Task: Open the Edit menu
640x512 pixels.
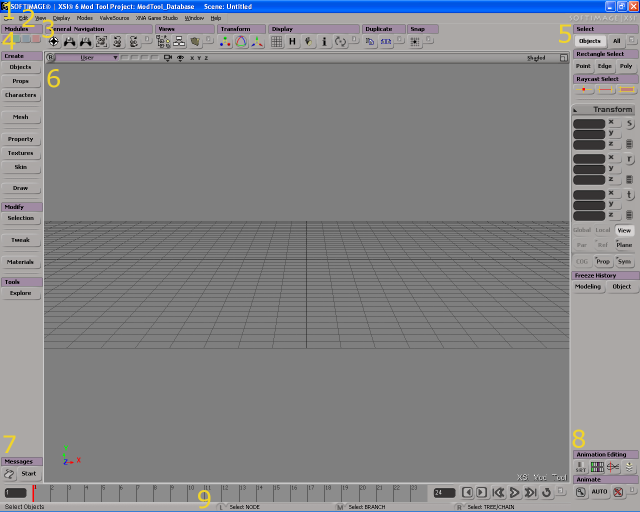Action: click(23, 18)
